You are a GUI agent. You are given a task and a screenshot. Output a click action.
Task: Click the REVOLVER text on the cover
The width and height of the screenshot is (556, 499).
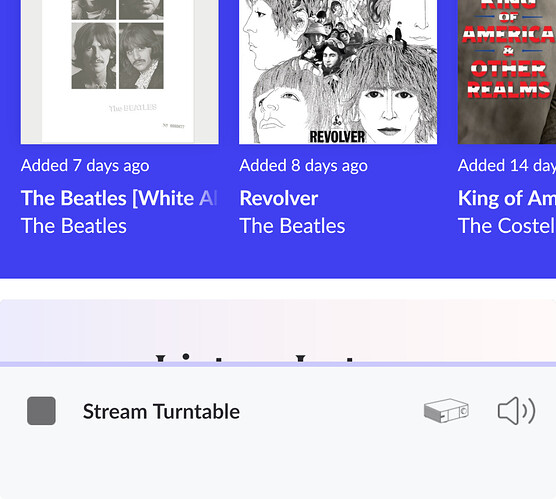[x=337, y=137]
